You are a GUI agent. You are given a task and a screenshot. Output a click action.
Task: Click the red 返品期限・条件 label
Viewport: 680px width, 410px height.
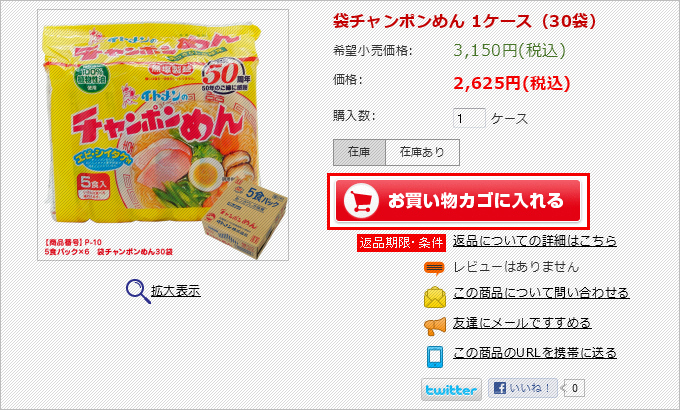(x=401, y=243)
